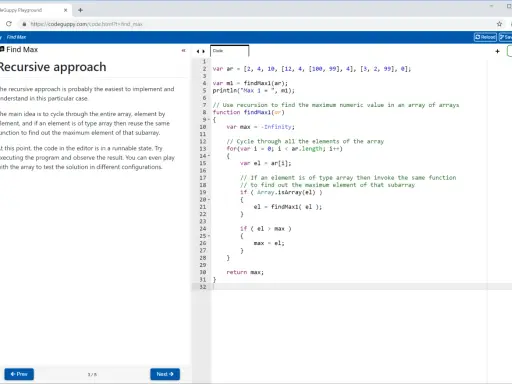Image resolution: width=512 pixels, height=384 pixels.
Task: Bookmark this page with the star icon
Action: tap(499, 24)
